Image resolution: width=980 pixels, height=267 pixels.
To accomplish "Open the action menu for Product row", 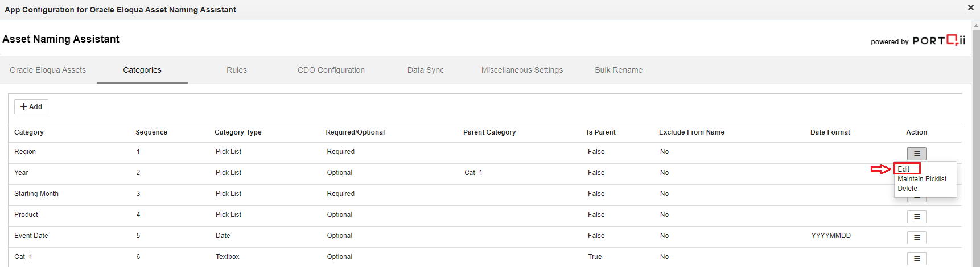I will pos(916,216).
